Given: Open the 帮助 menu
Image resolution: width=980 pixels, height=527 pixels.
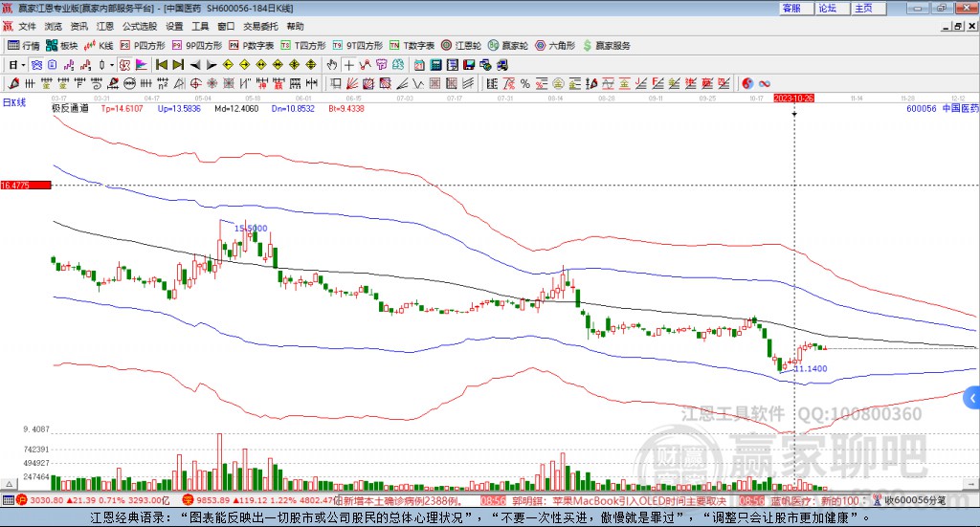Looking at the screenshot, I should tap(295, 26).
